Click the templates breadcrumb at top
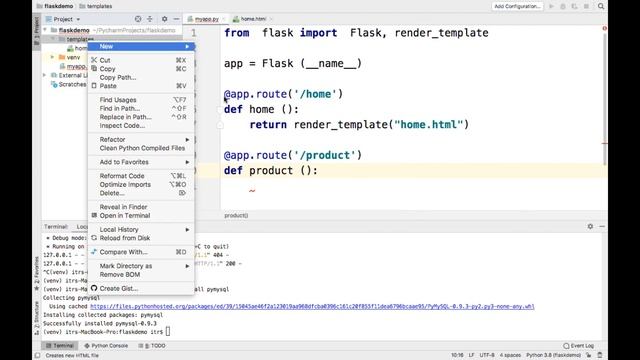The image size is (640, 360). (96, 6)
